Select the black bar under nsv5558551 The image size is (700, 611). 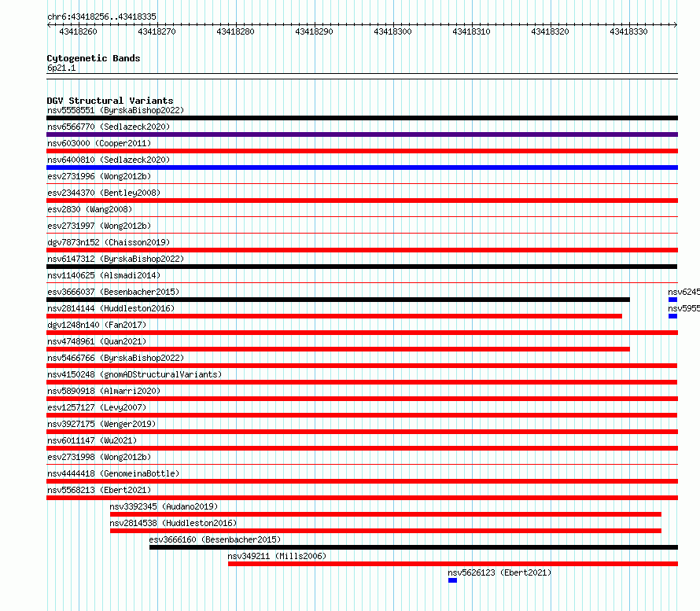click(x=362, y=118)
